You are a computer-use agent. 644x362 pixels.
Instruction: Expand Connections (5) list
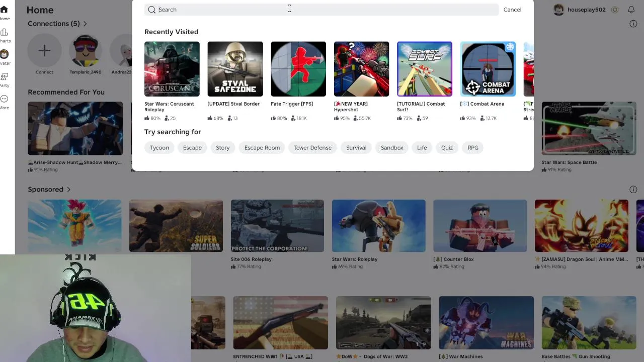pos(57,24)
